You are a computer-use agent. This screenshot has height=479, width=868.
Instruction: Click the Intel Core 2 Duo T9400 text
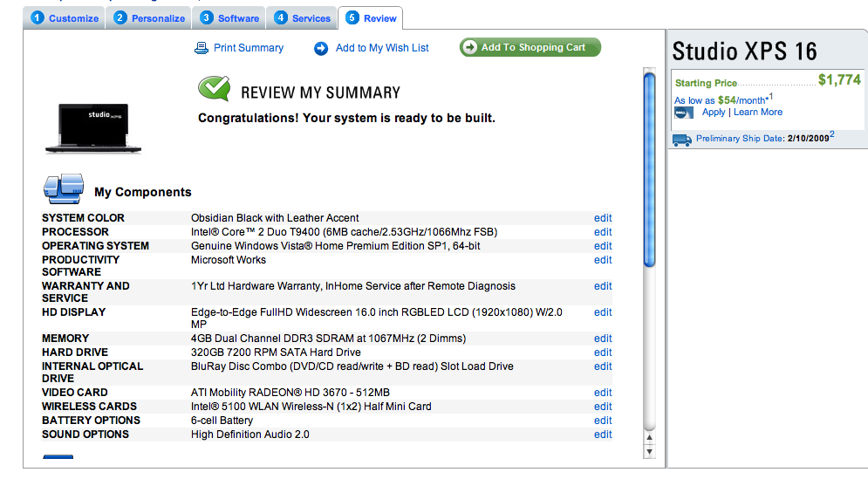click(x=344, y=232)
